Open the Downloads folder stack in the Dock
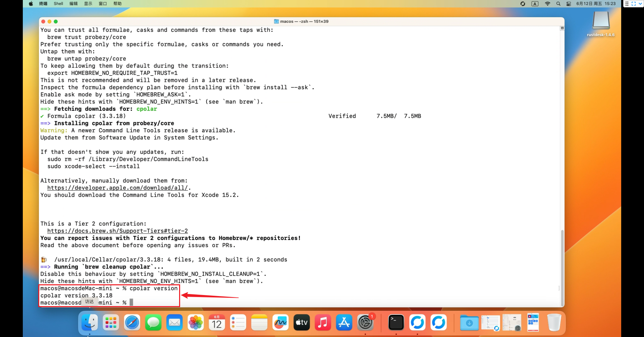 tap(470, 323)
